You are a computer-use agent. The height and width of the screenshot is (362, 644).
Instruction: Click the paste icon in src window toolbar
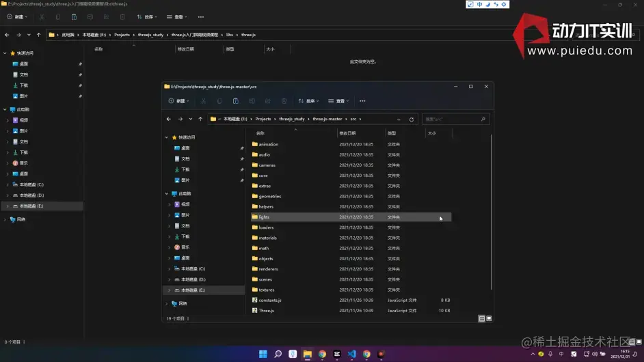click(235, 101)
